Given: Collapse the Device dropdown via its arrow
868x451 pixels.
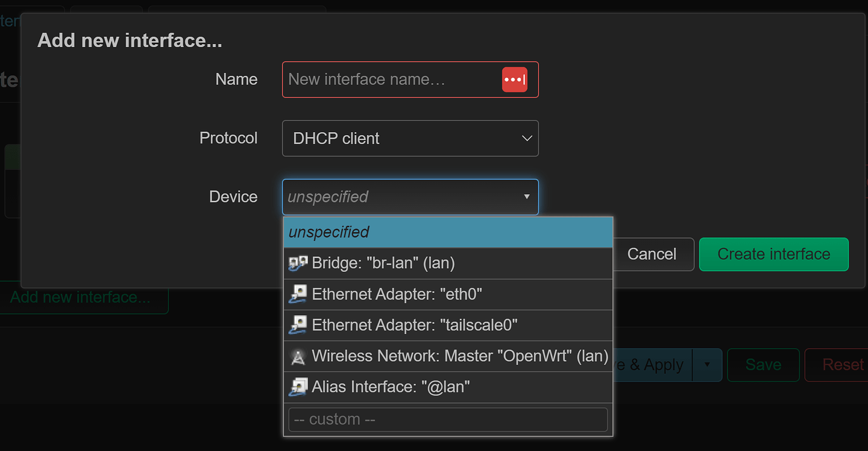Looking at the screenshot, I should coord(526,197).
